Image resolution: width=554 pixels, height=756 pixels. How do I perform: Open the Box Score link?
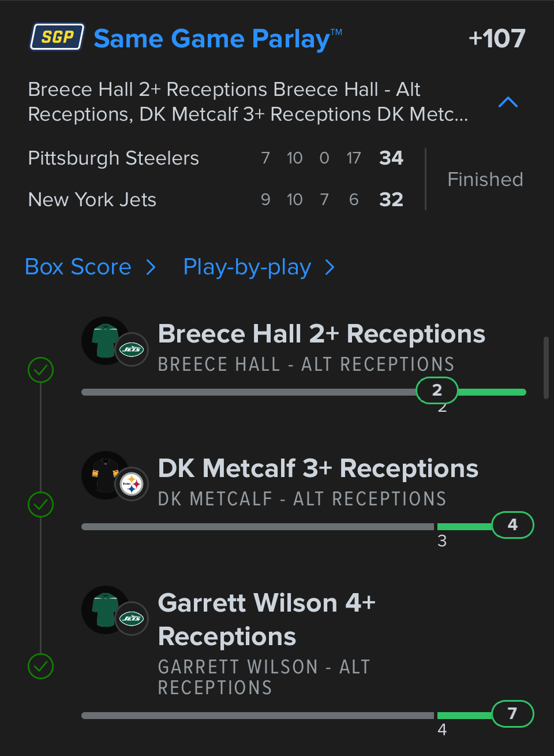pyautogui.click(x=78, y=267)
